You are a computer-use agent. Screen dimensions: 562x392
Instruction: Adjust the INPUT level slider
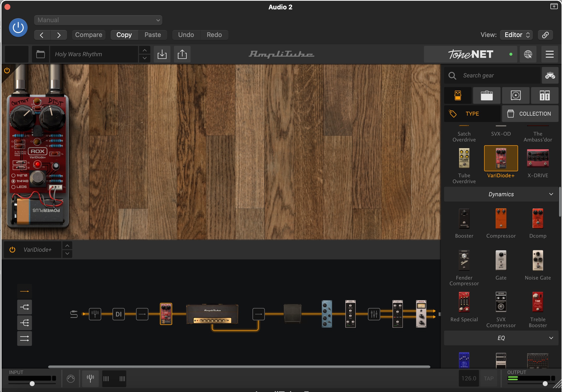[32, 384]
